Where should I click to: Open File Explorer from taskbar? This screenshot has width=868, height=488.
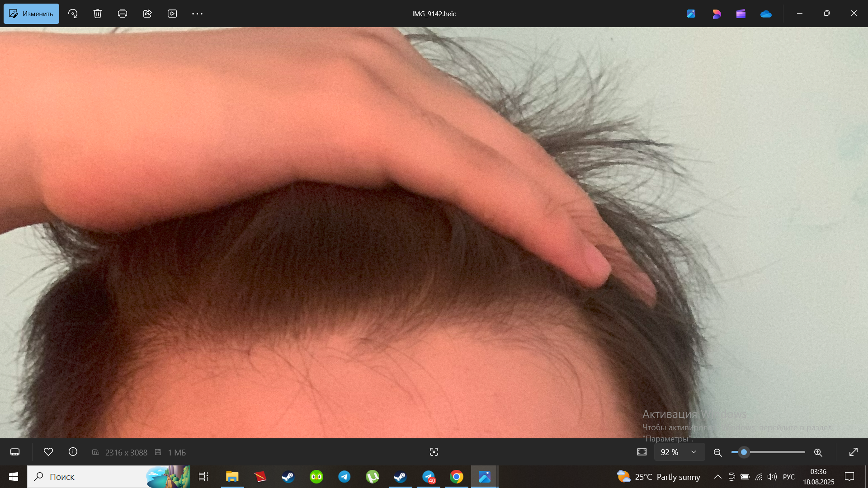point(232,477)
